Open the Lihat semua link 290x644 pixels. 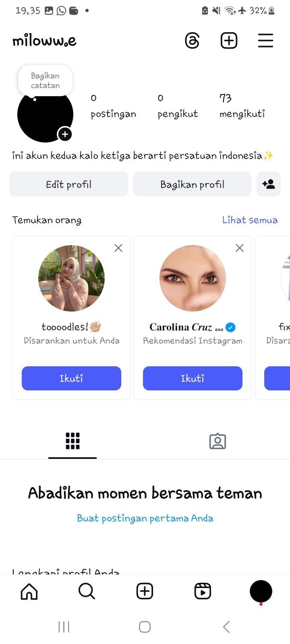pos(250,220)
